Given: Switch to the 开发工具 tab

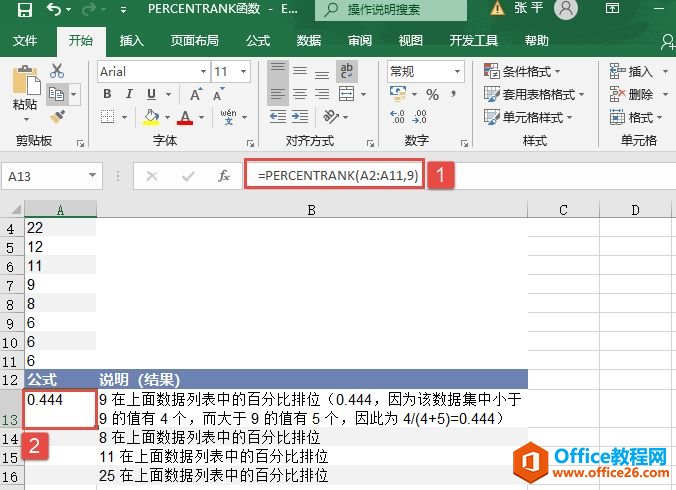Looking at the screenshot, I should click(x=473, y=41).
